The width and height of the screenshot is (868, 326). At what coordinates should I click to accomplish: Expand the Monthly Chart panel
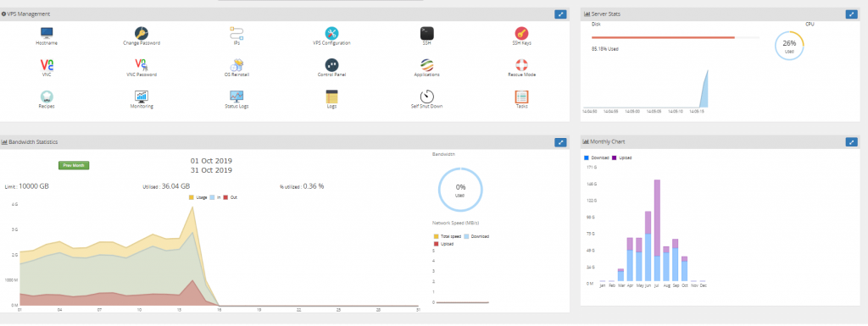851,142
